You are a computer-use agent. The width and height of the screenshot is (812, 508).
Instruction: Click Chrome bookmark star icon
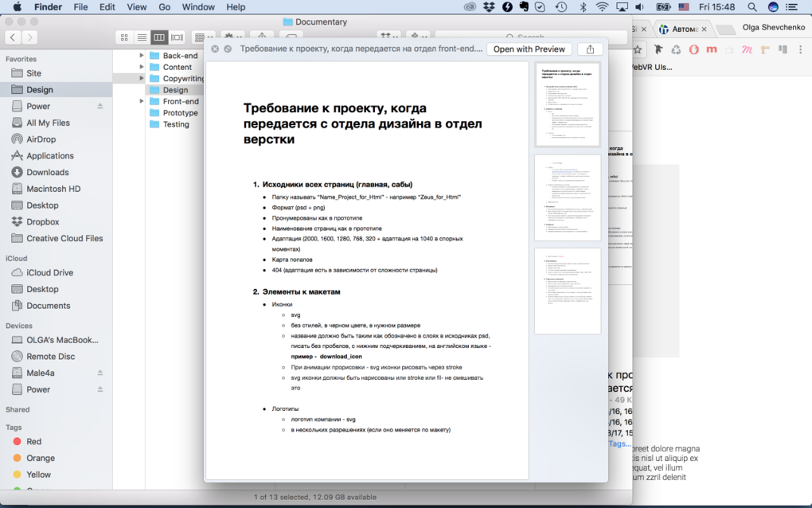(638, 49)
